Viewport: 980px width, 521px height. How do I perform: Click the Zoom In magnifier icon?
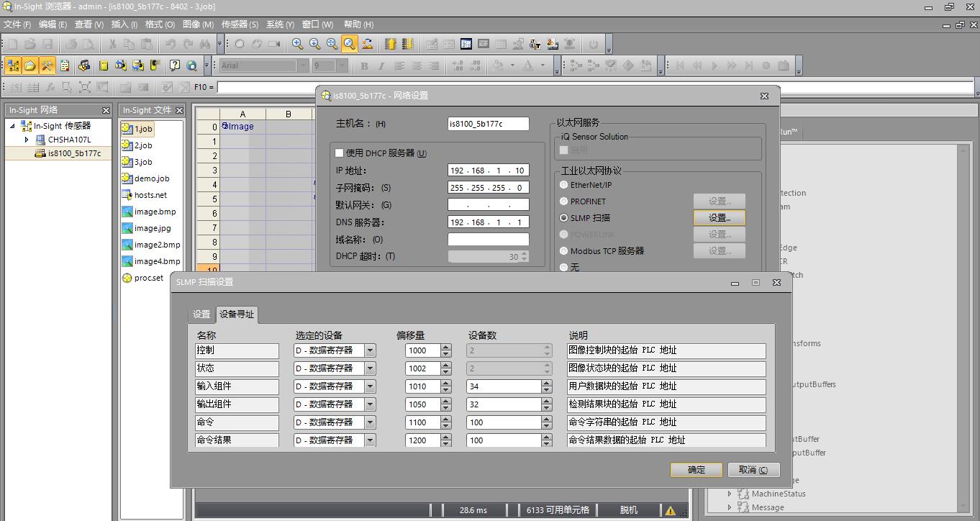[x=297, y=44]
